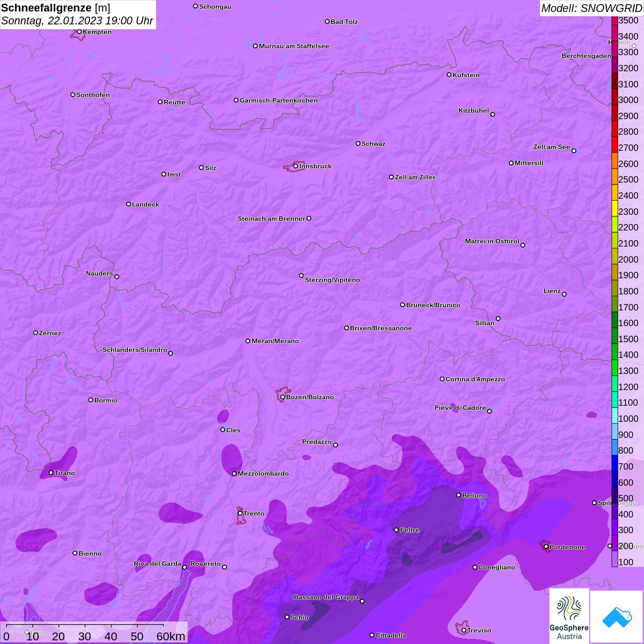Click the '3000' legend value
This screenshot has height=644, width=644.
click(628, 100)
